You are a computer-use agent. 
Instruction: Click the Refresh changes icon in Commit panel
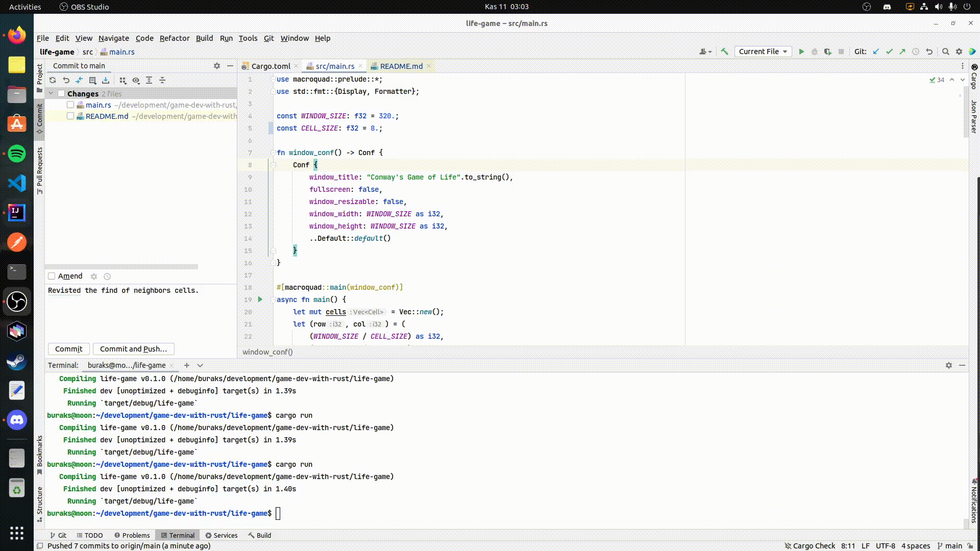point(53,80)
